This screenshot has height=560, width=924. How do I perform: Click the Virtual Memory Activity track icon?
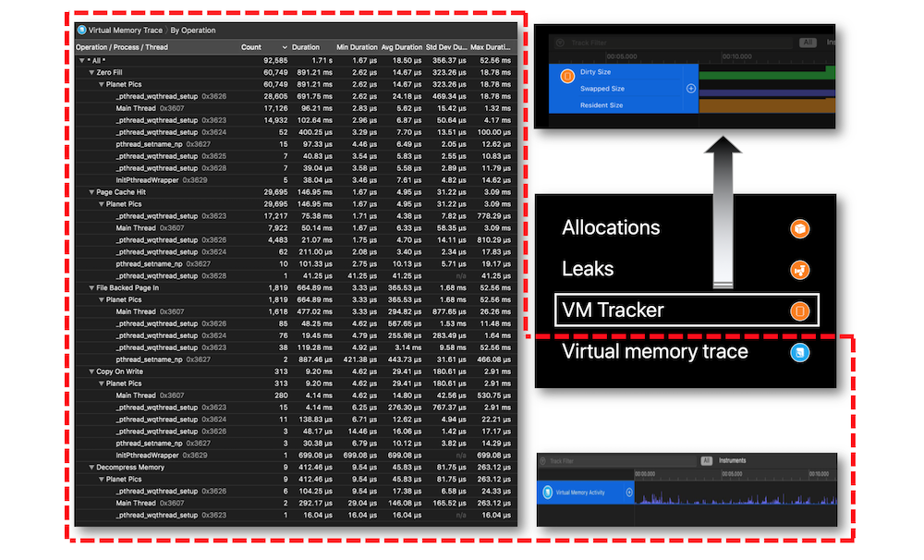coord(547,493)
